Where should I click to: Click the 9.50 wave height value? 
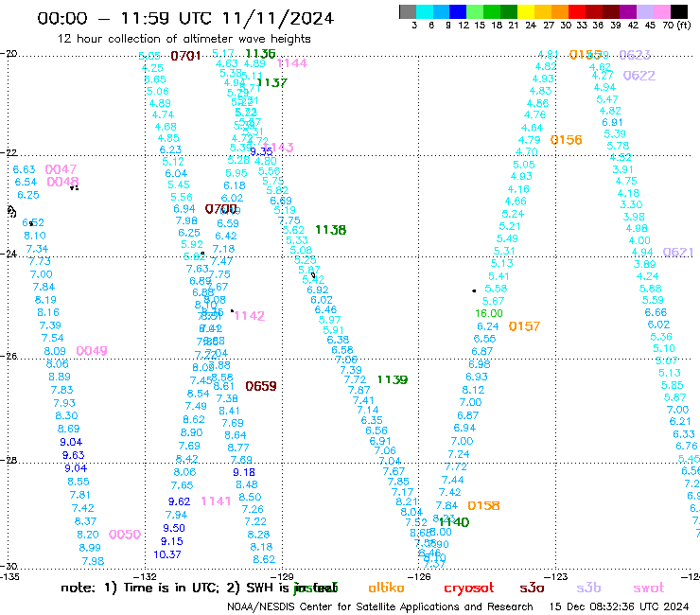174,528
